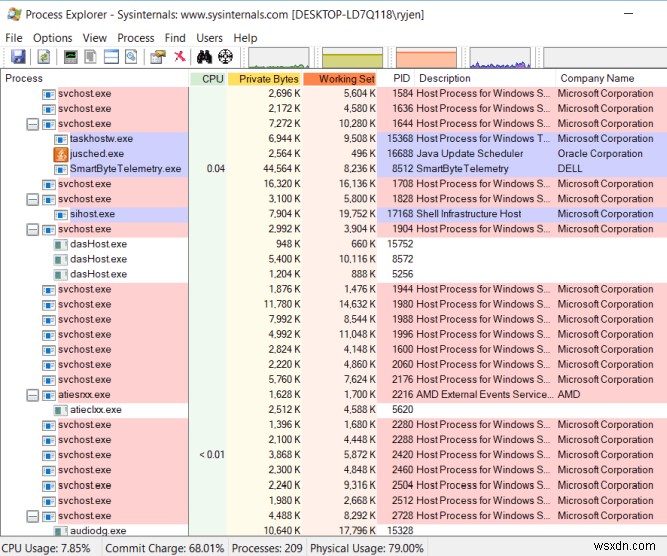Image resolution: width=667 pixels, height=556 pixels.
Task: Click the icon of svchost.exe PID 2420
Action: point(48,455)
